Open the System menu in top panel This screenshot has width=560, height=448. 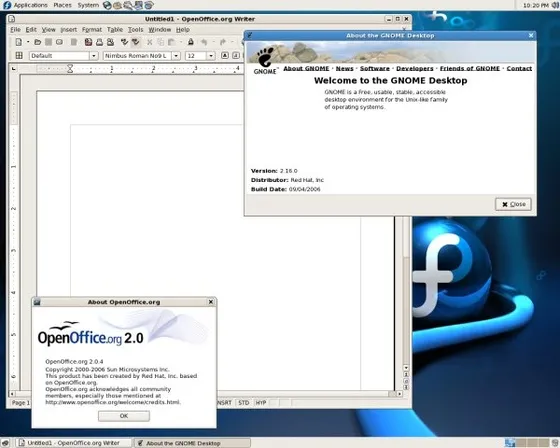pos(88,5)
